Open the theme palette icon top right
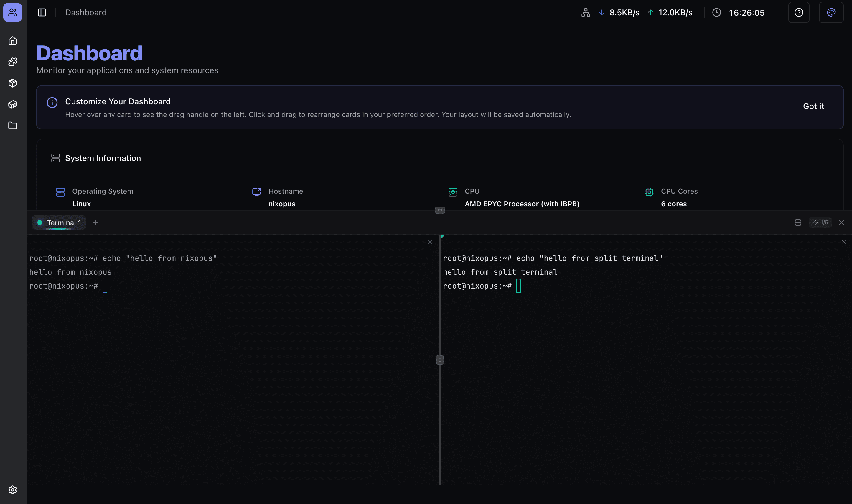Image resolution: width=852 pixels, height=504 pixels. [831, 12]
